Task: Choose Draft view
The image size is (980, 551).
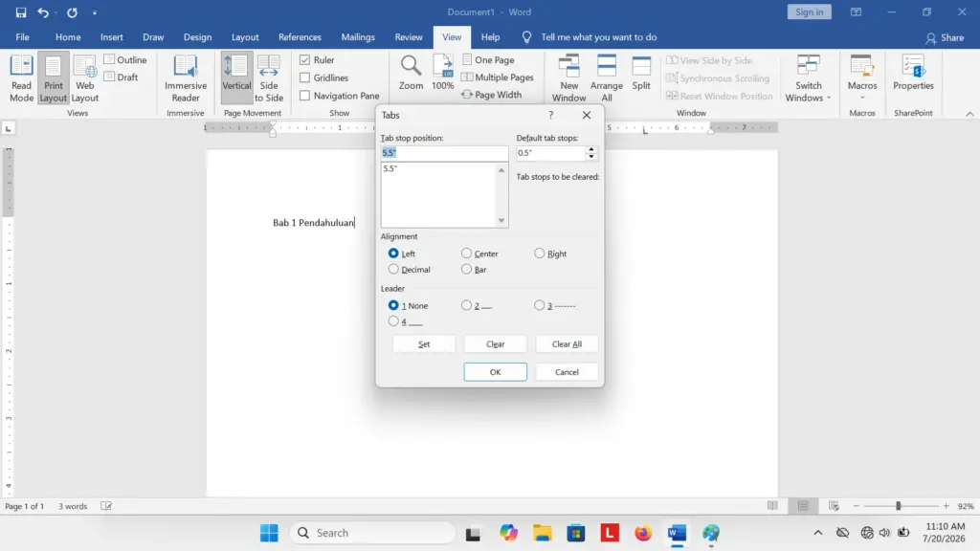Action: tap(122, 77)
